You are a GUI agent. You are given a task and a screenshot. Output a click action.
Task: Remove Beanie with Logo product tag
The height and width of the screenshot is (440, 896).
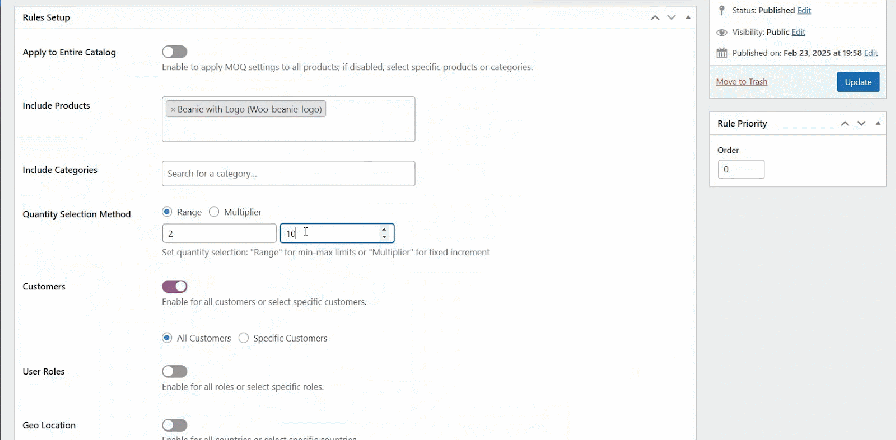173,110
